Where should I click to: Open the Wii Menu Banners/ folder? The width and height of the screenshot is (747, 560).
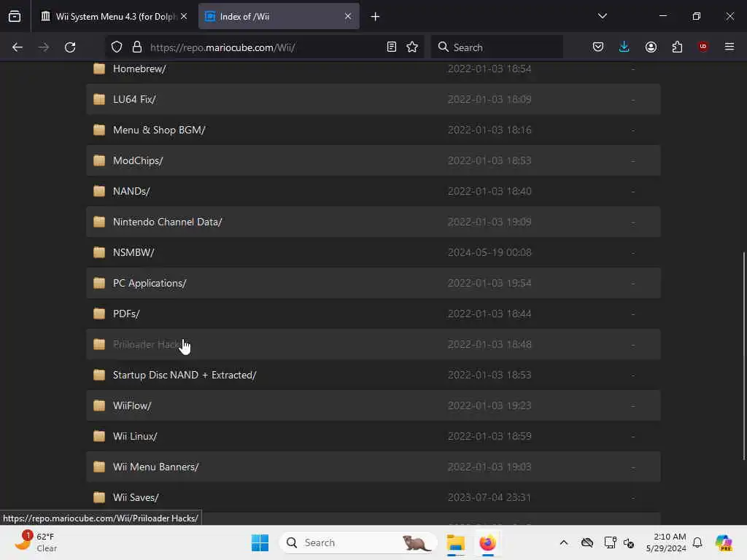[156, 467]
